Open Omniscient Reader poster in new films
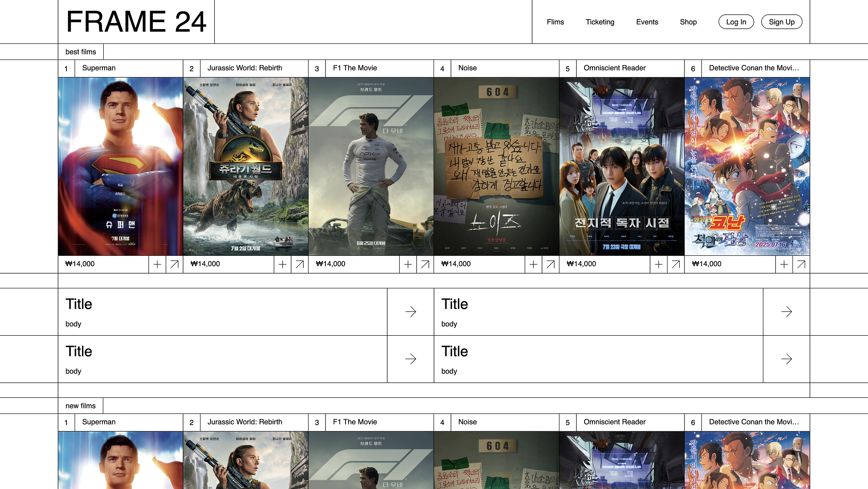Screen dimensions: 868x489 point(622,460)
